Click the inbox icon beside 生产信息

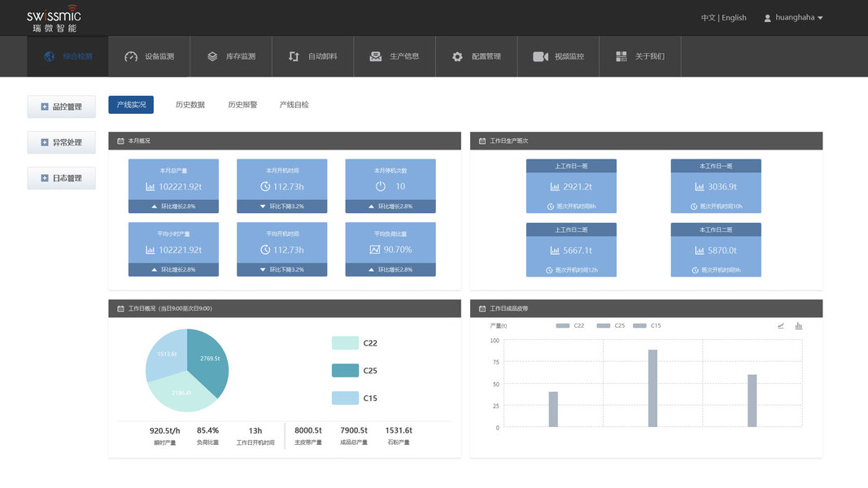coord(375,56)
